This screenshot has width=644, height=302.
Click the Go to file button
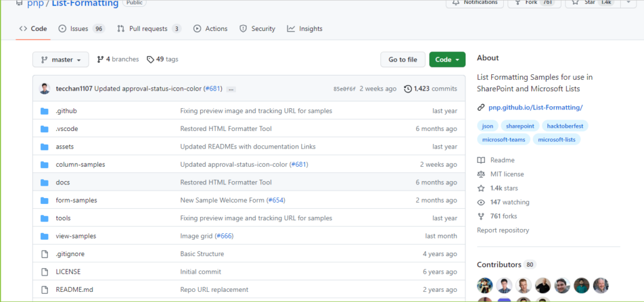pos(402,60)
